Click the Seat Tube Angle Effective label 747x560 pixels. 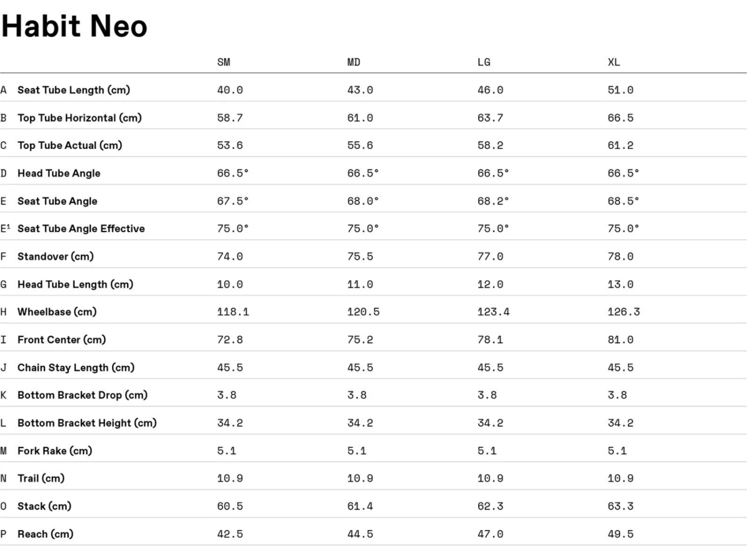[81, 228]
